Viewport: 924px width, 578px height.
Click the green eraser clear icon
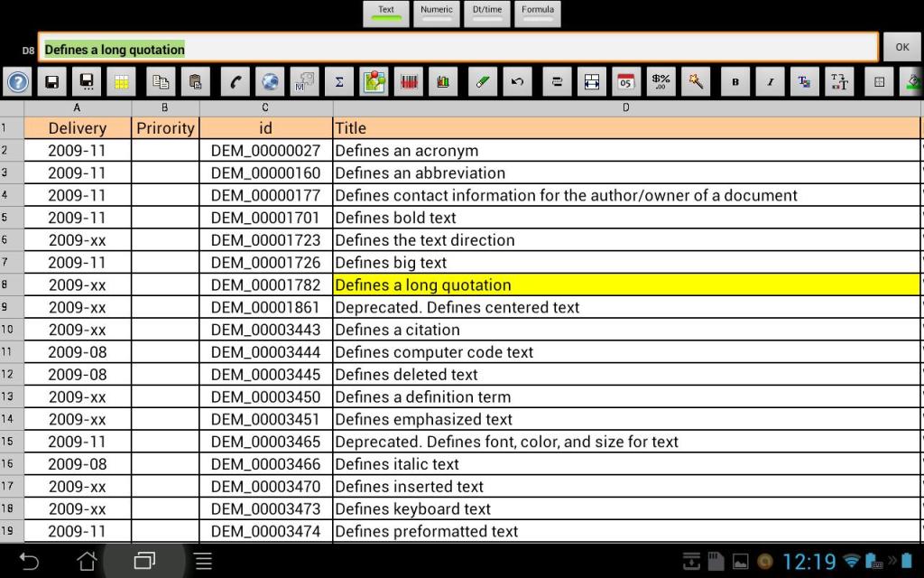(483, 82)
